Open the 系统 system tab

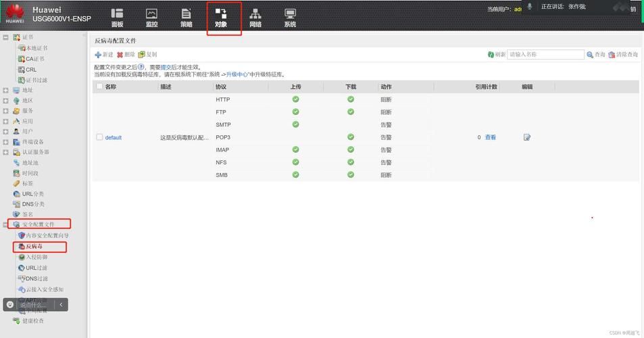point(290,18)
